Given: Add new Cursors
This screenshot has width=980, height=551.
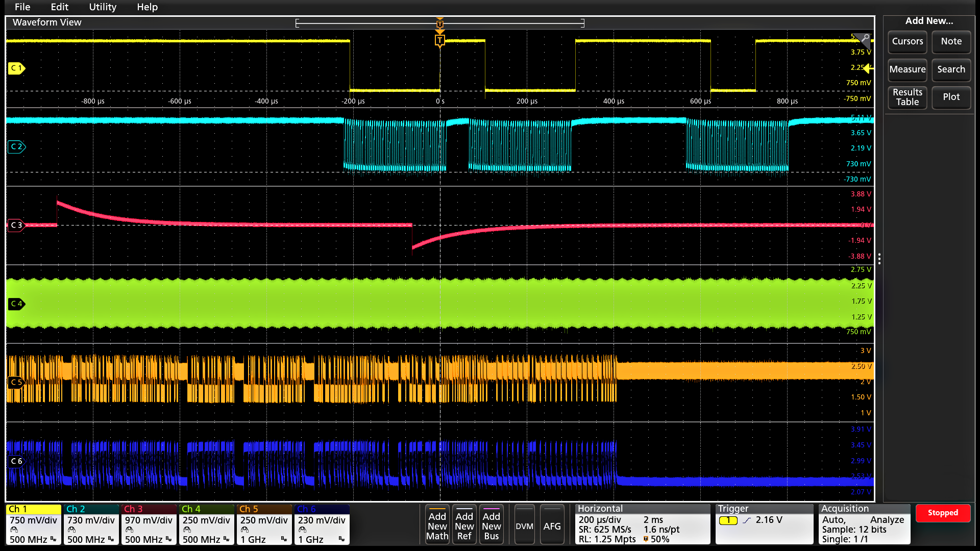Looking at the screenshot, I should [907, 42].
